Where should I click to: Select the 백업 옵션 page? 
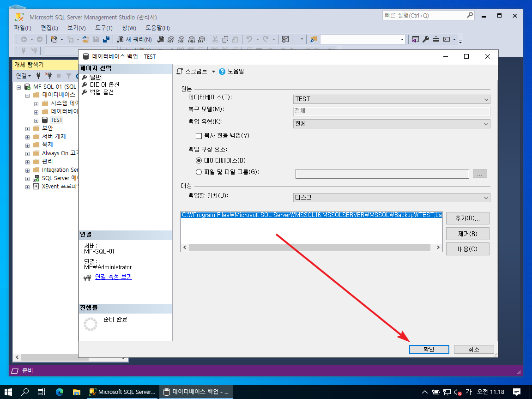point(102,92)
